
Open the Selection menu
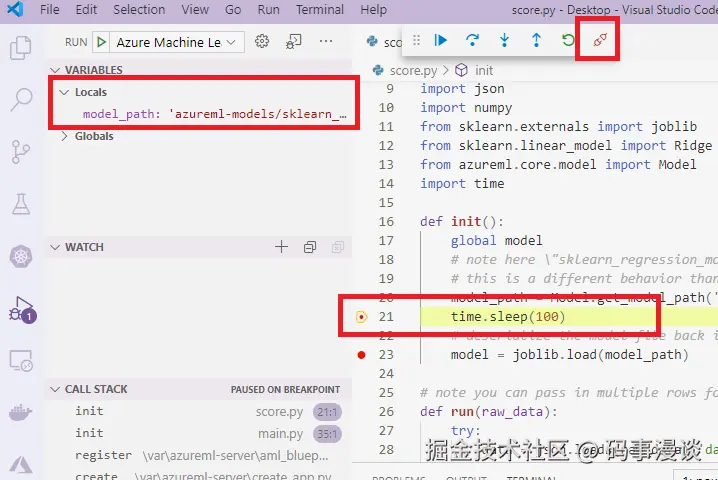[139, 9]
